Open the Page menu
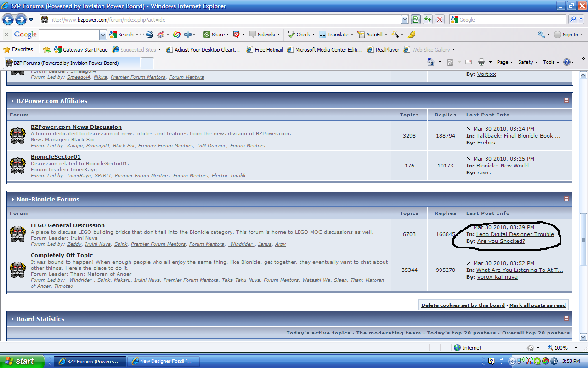The width and height of the screenshot is (588, 368). pos(504,62)
